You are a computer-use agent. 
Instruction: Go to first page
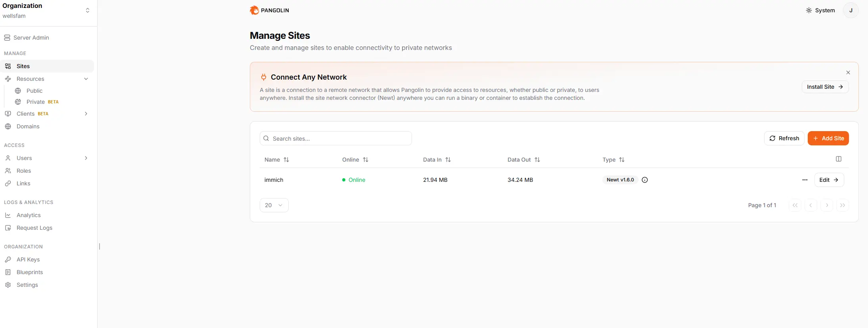click(x=795, y=205)
